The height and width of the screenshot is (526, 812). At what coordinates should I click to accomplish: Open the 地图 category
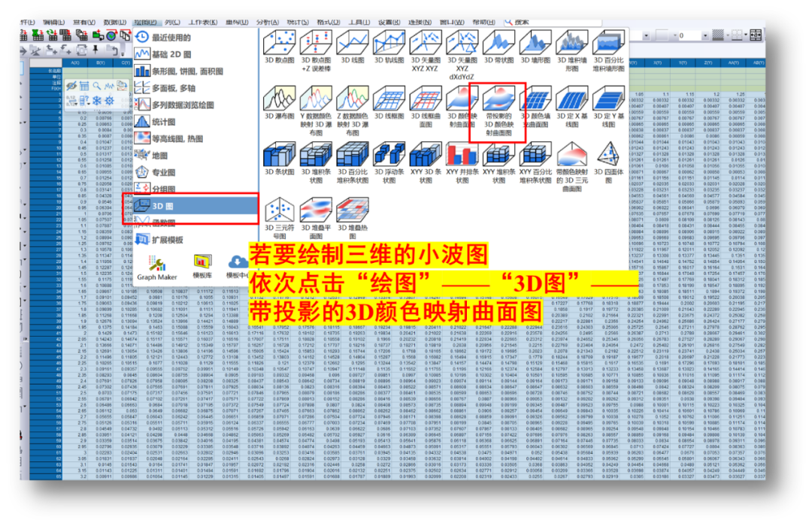(195, 156)
